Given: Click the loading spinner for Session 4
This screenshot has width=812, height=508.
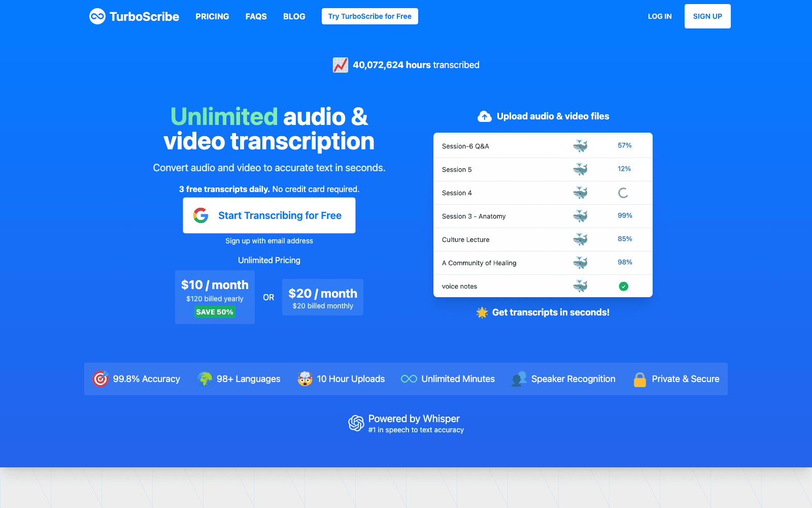Looking at the screenshot, I should (x=623, y=193).
